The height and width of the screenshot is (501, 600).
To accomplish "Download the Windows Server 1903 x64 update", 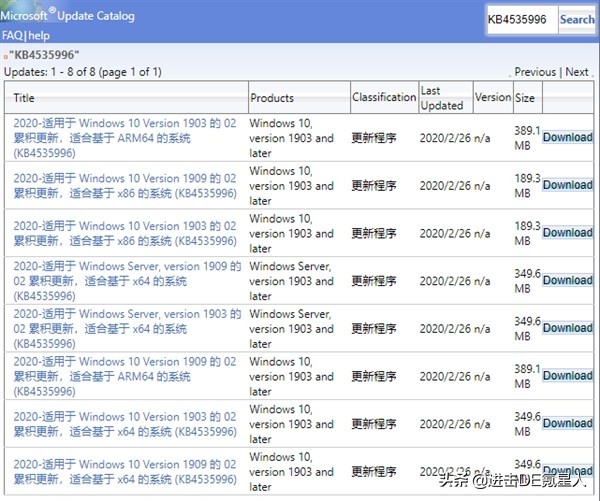I will coord(568,328).
